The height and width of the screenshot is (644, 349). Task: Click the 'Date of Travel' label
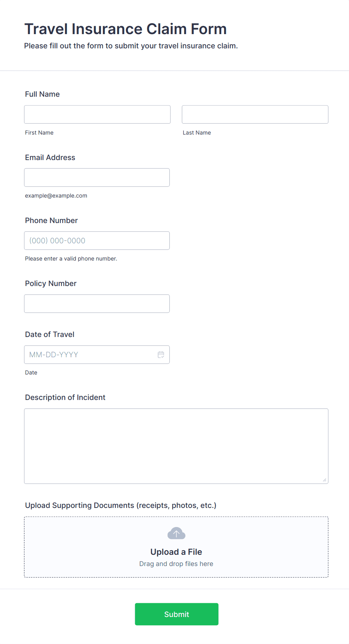(50, 334)
